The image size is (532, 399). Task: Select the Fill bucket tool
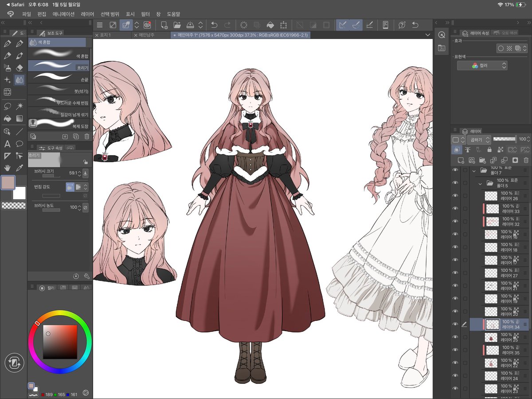pyautogui.click(x=7, y=119)
